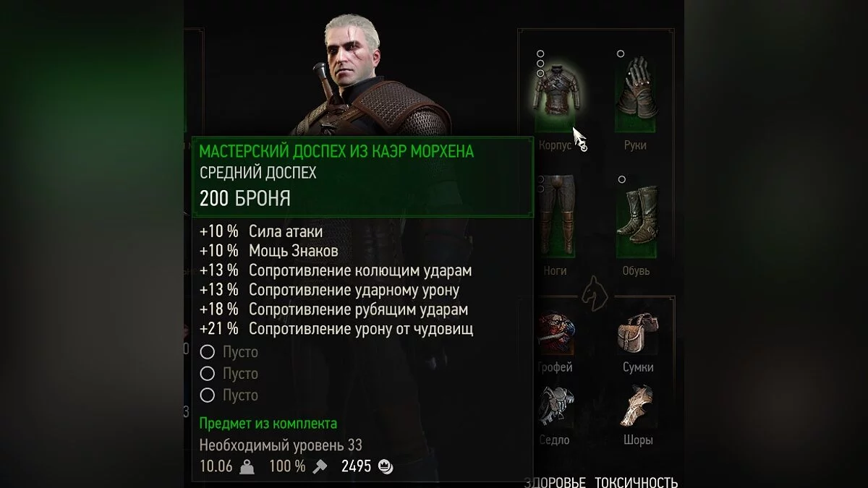
Task: Click the armor title Мастерский доспех из Каэр Морхена
Action: point(337,152)
